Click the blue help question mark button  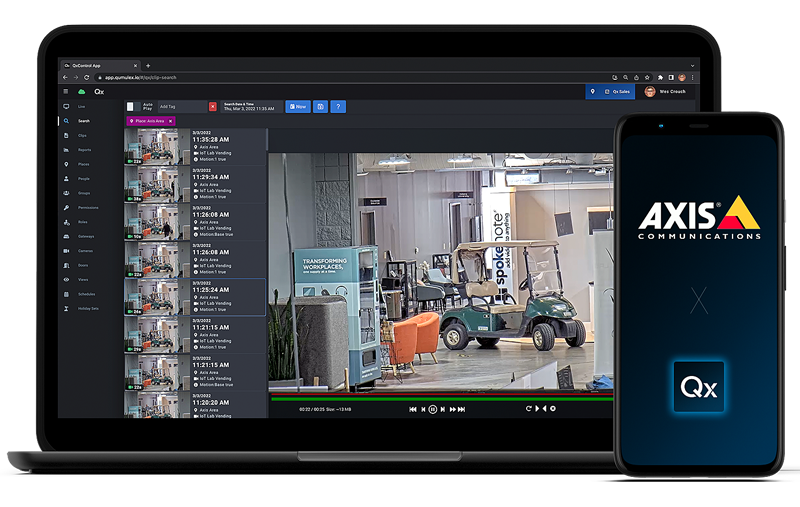tap(338, 106)
